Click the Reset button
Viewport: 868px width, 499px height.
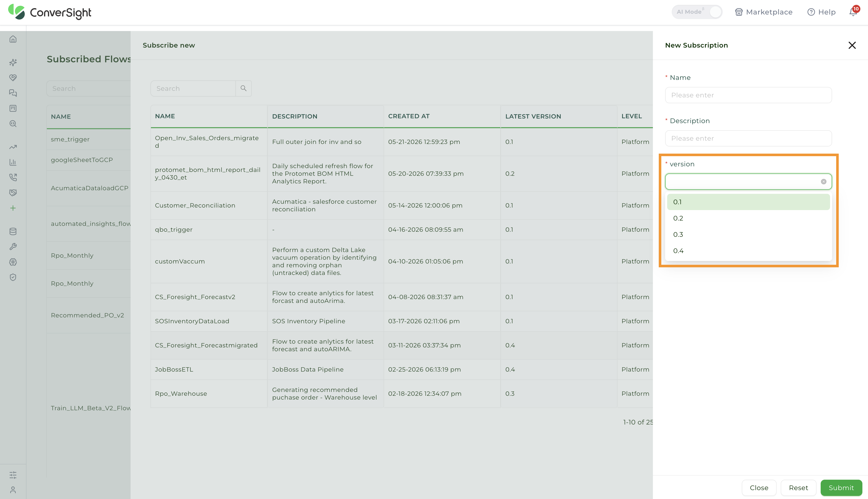(798, 488)
